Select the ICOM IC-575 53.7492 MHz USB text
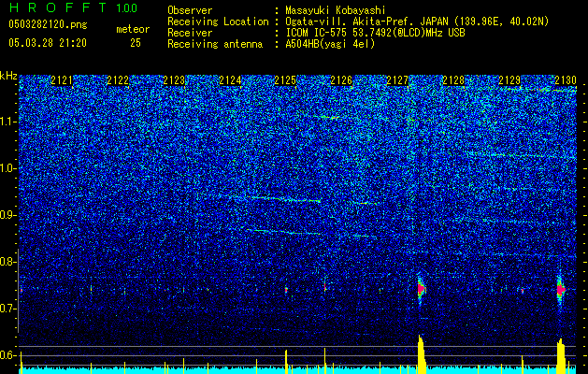This screenshot has height=374, width=588. (375, 33)
